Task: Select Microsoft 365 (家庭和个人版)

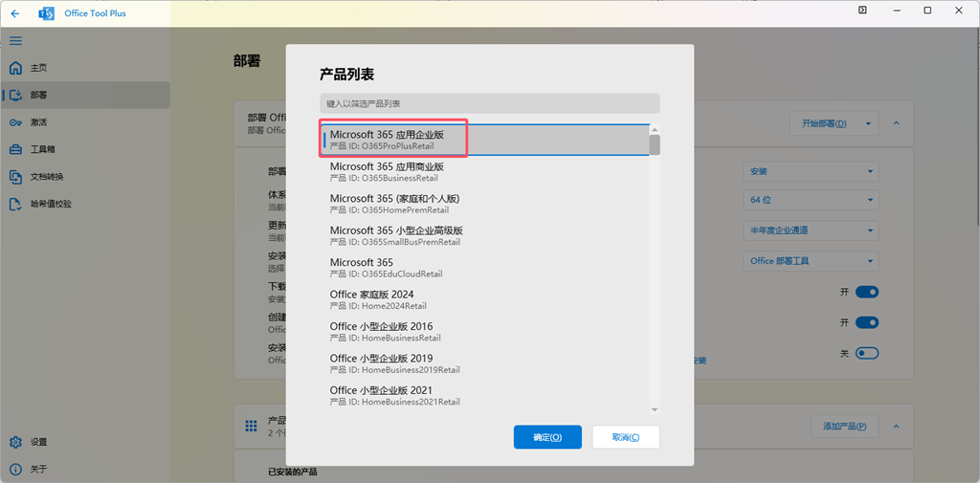Action: [485, 204]
